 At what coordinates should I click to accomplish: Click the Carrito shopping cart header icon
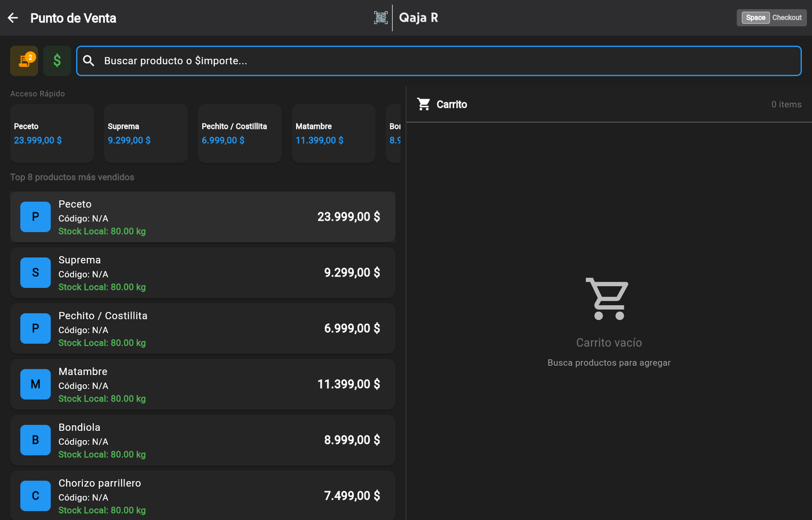coord(423,104)
